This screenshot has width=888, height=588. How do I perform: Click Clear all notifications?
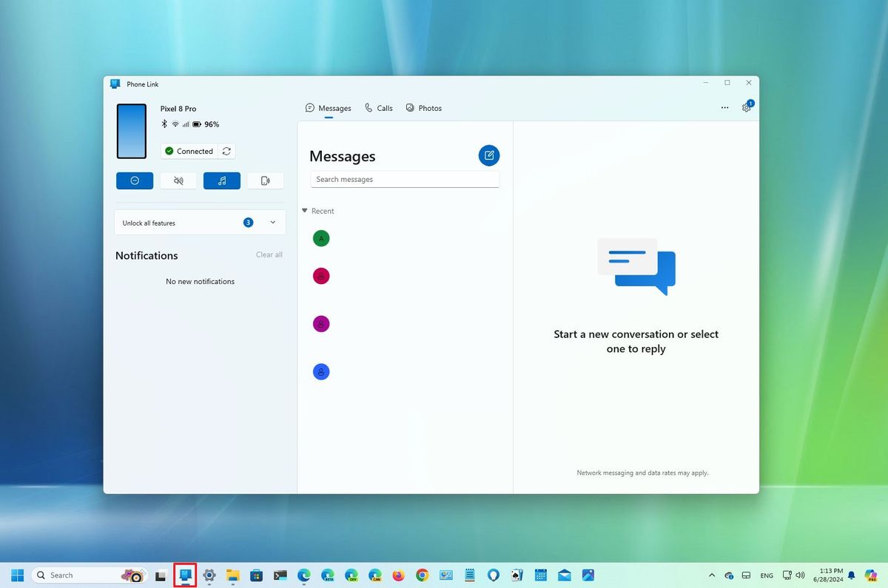(x=269, y=254)
